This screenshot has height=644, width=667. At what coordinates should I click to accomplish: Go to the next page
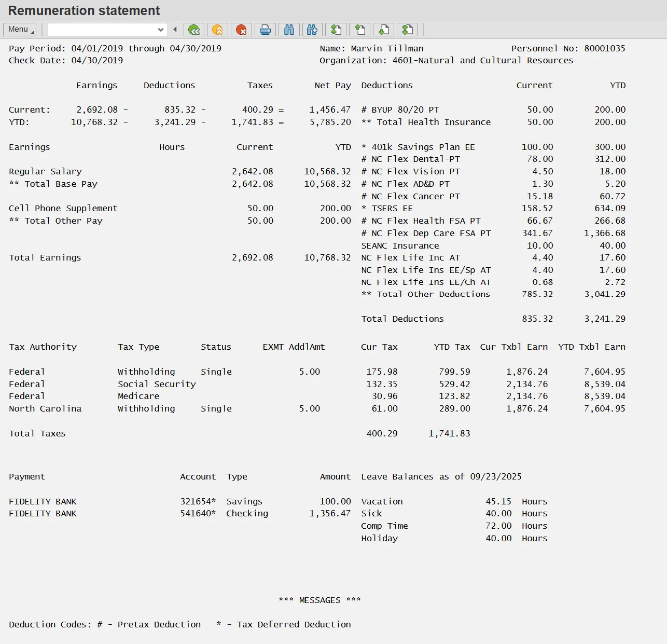tap(384, 30)
